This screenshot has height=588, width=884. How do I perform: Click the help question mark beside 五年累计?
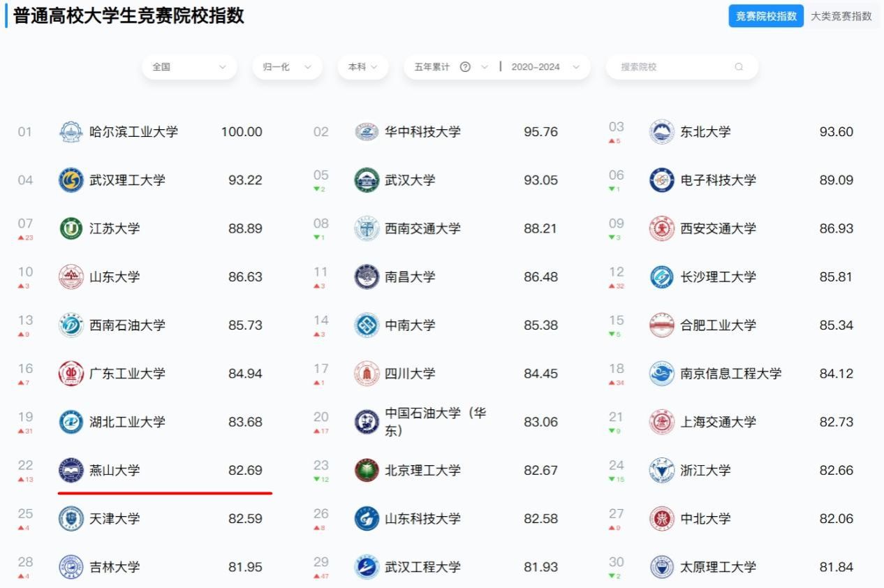465,67
